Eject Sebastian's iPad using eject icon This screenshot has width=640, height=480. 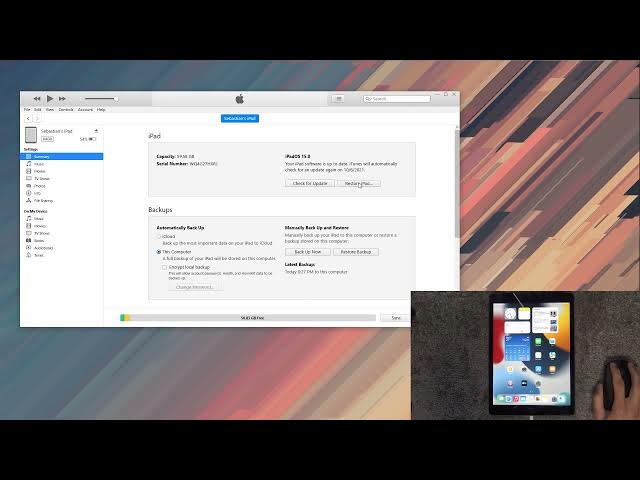click(96, 131)
